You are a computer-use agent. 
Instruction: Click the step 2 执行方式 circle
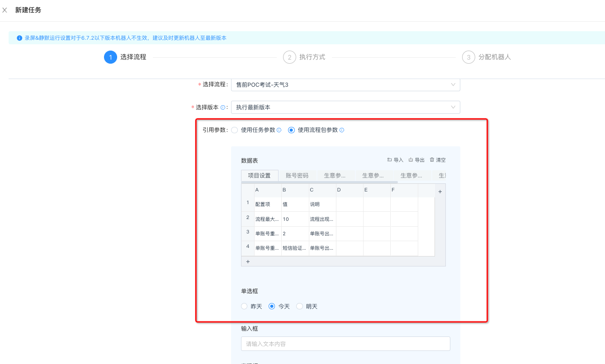point(289,57)
